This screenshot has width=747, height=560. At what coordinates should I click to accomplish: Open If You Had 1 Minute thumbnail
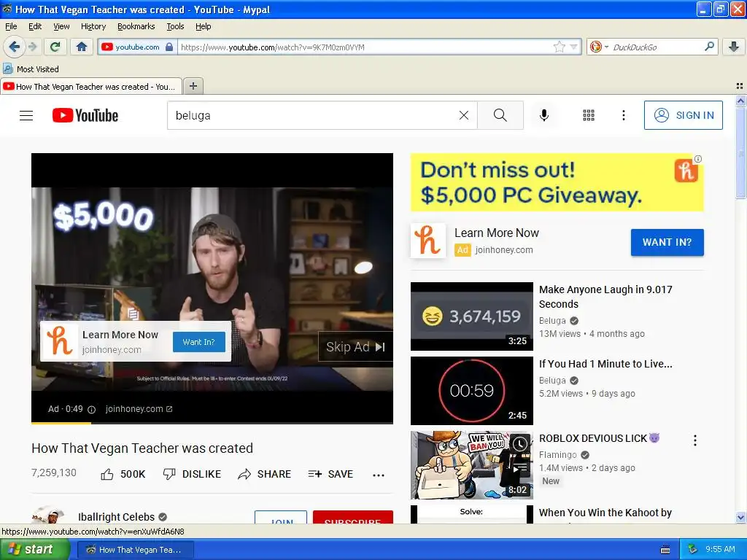click(x=472, y=391)
